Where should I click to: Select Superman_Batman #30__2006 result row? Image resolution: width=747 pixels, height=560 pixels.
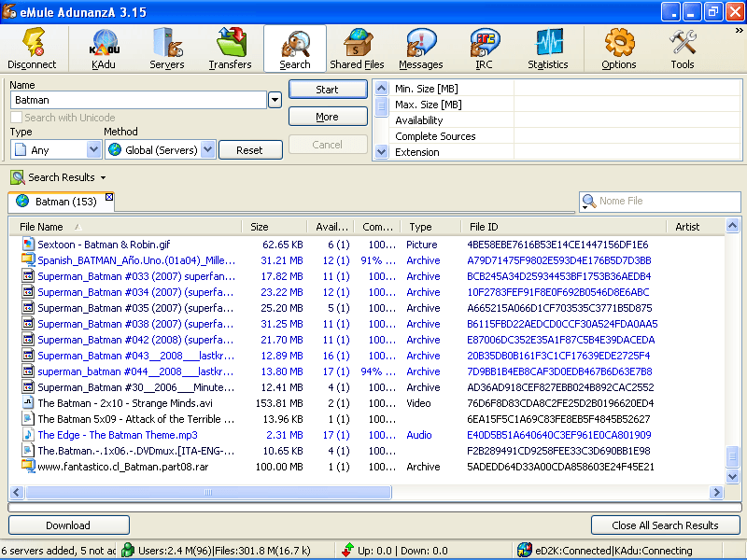[367, 387]
